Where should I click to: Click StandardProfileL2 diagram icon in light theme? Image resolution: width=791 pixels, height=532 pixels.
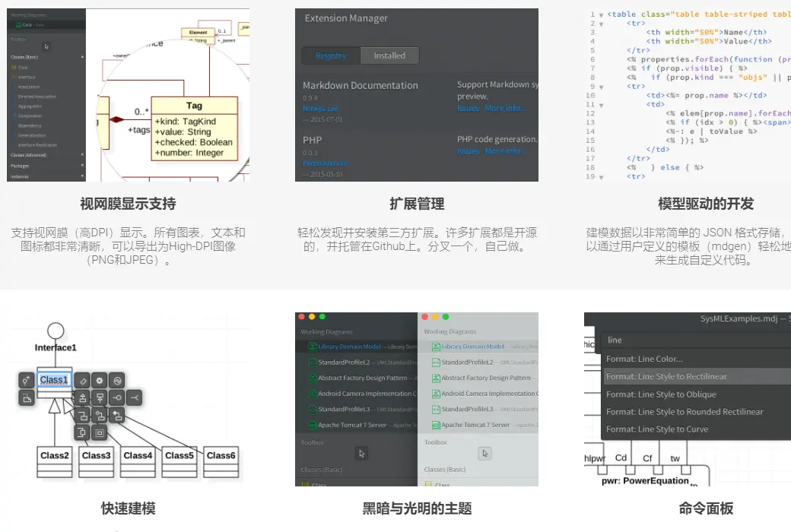pyautogui.click(x=437, y=362)
